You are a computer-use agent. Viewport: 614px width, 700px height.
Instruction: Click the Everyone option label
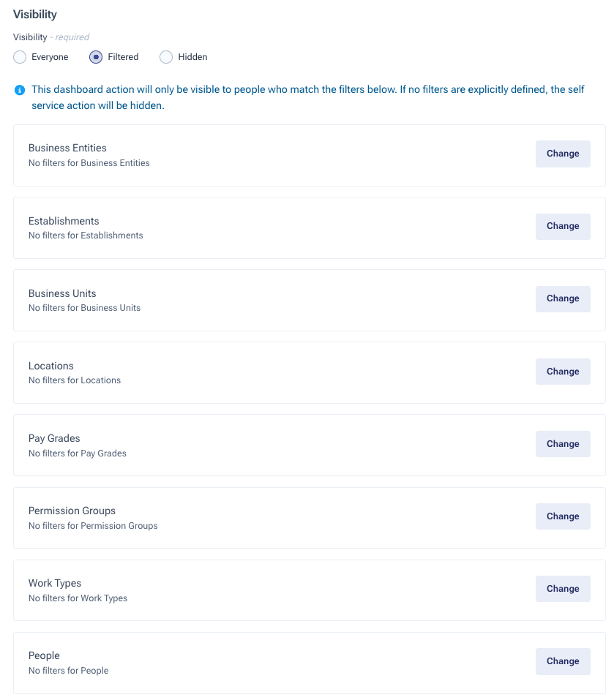pos(50,57)
